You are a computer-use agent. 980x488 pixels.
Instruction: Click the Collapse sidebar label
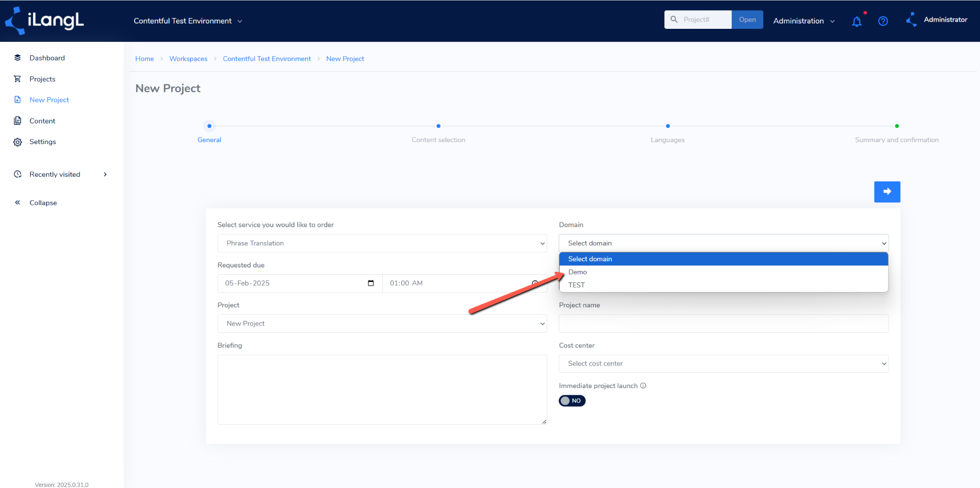43,203
